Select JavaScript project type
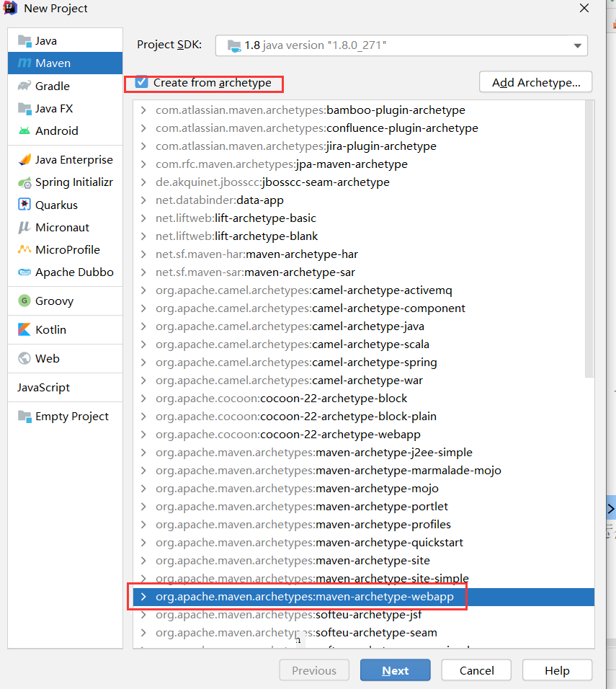Image resolution: width=616 pixels, height=689 pixels. pyautogui.click(x=43, y=388)
